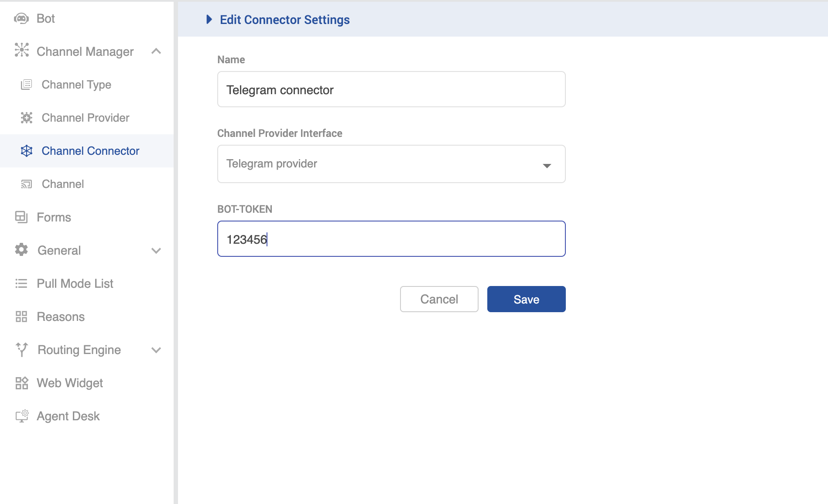Click the Web Widget icon
This screenshot has width=828, height=504.
click(21, 383)
